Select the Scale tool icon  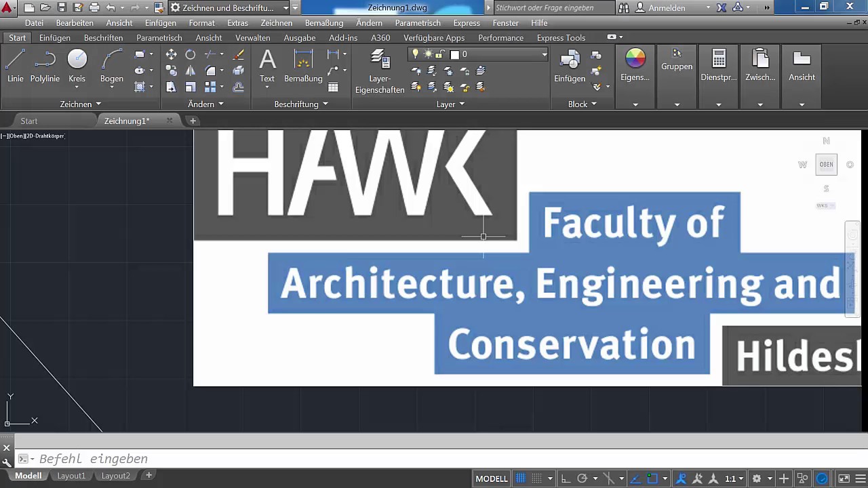tap(191, 87)
